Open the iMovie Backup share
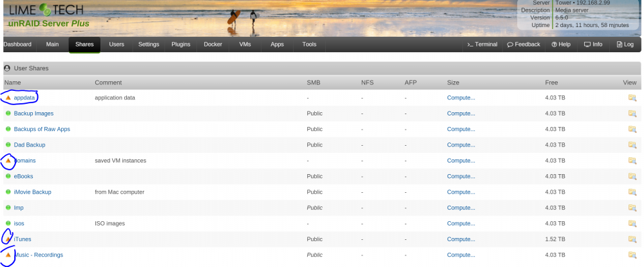This screenshot has height=267, width=644. pyautogui.click(x=32, y=192)
